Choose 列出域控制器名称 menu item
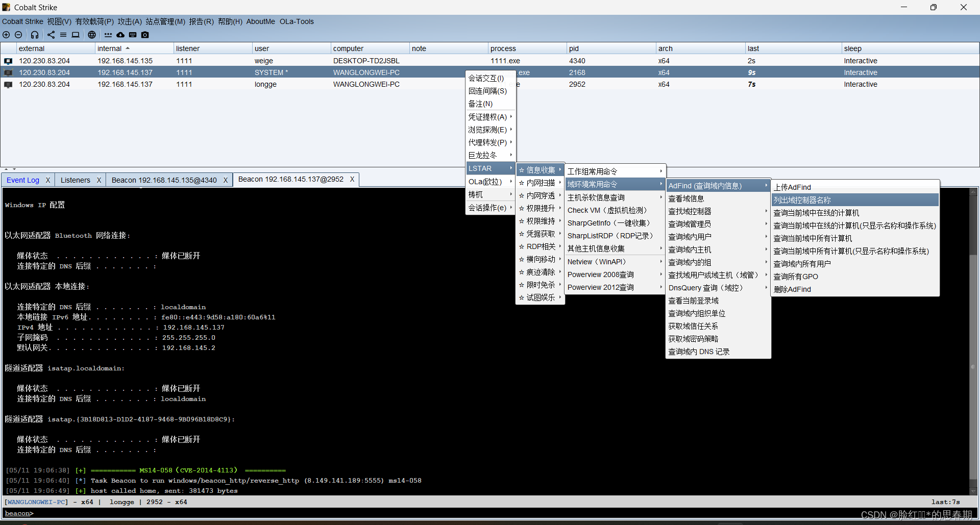 (855, 200)
